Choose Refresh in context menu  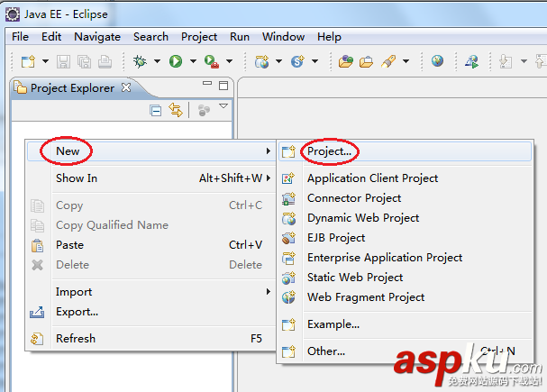point(151,339)
